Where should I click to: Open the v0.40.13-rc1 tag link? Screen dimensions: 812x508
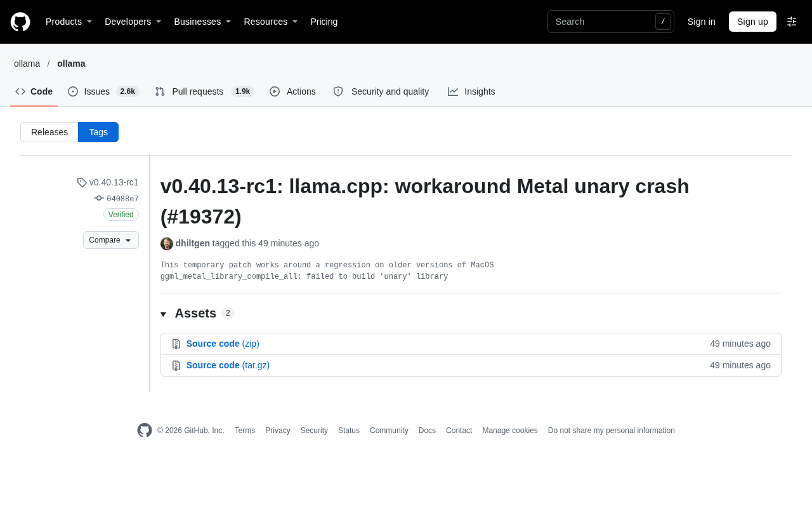point(114,182)
